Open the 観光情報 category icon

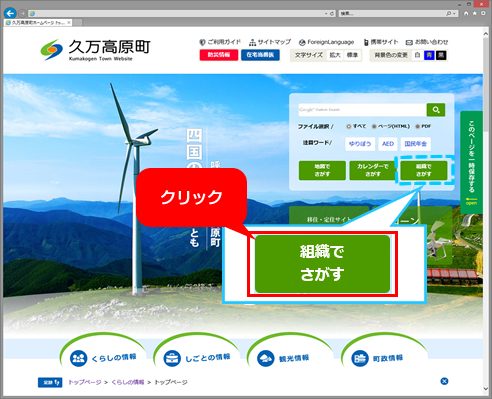pos(266,358)
